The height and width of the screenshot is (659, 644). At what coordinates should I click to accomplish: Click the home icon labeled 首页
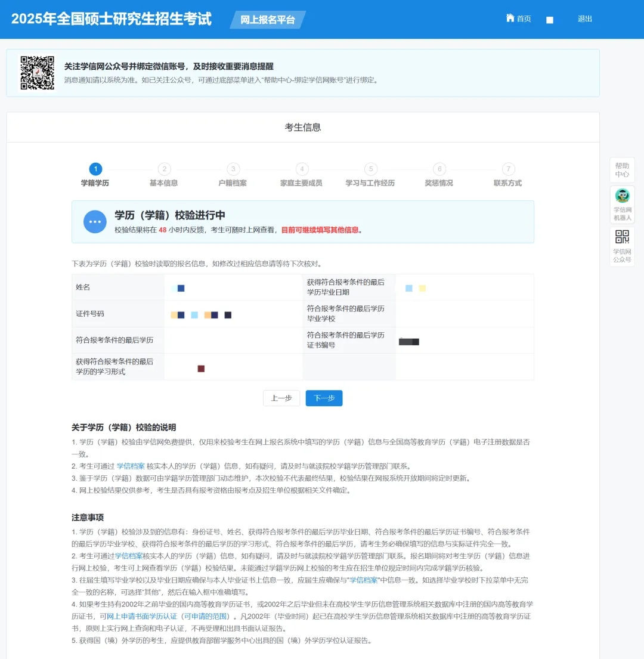pyautogui.click(x=510, y=18)
